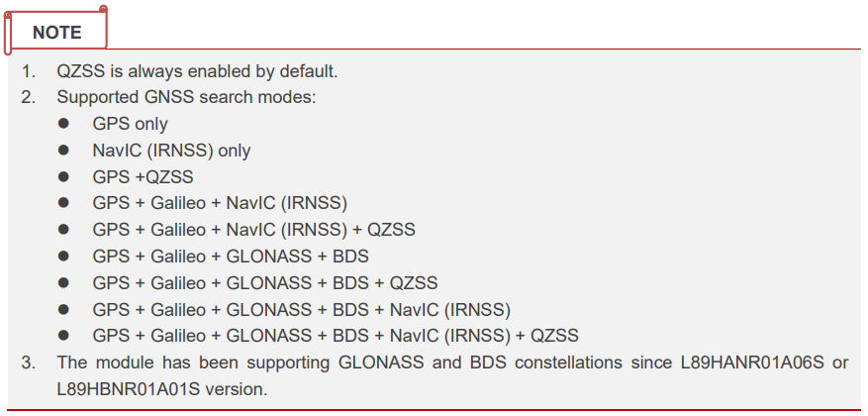Image resolution: width=868 pixels, height=416 pixels.
Task: Click the sentence "QZSS is always enabled by default."
Action: (x=197, y=71)
